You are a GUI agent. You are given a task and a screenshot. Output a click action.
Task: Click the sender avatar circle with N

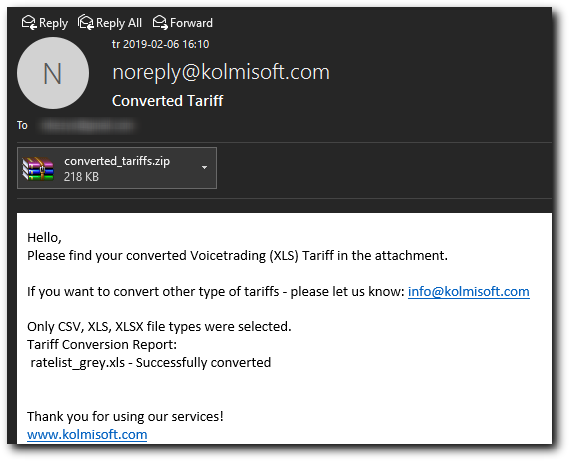pyautogui.click(x=53, y=73)
